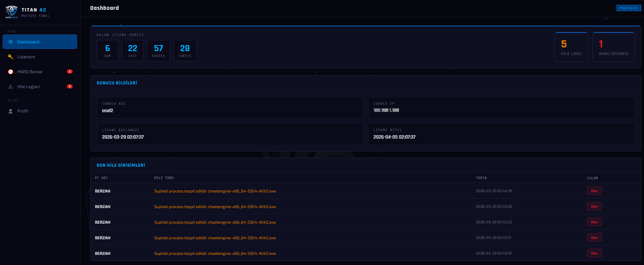The height and width of the screenshot is (265, 644).
Task: Ban BERZAH for the 02:43:26 detection
Action: 594,206
